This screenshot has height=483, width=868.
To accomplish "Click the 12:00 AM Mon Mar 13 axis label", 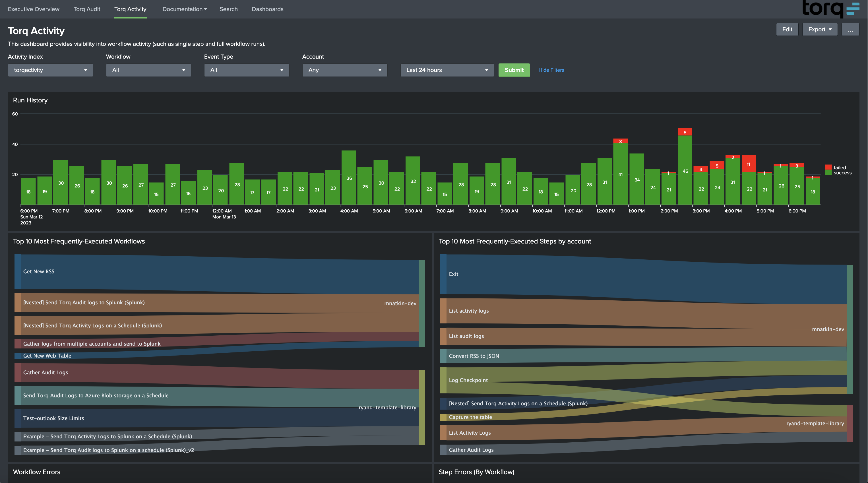I will (224, 214).
